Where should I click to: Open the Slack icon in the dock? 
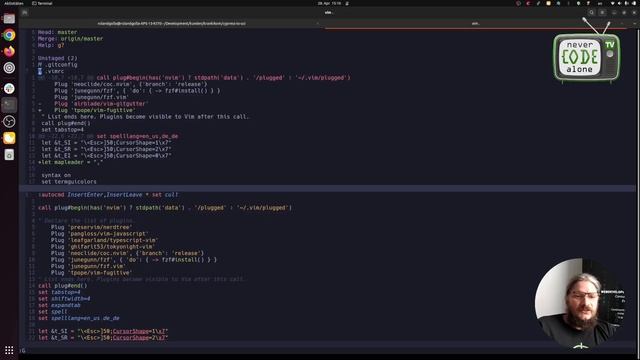(x=9, y=89)
